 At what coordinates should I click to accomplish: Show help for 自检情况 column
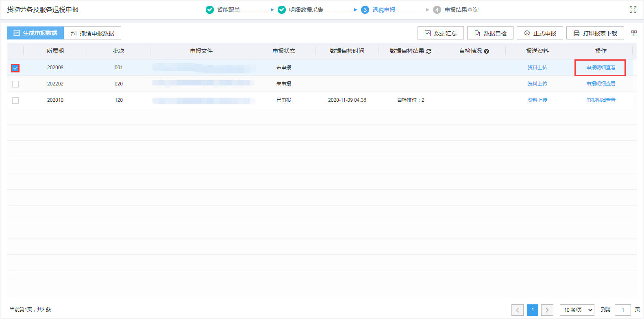pos(486,51)
